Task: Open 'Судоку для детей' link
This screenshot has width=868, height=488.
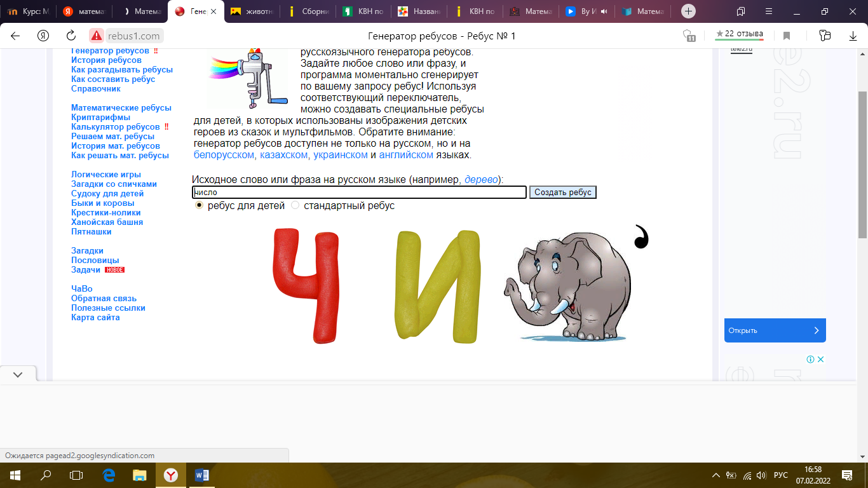Action: 107,194
